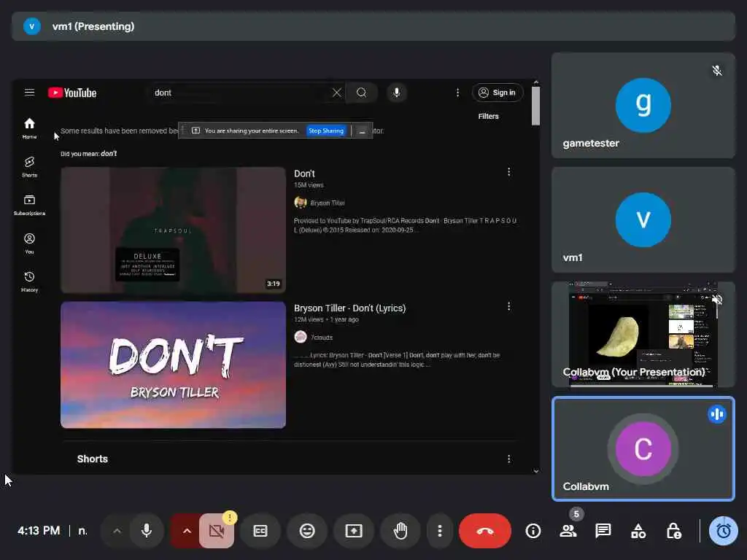Open the Host controls lock icon
The image size is (747, 560).
click(673, 531)
